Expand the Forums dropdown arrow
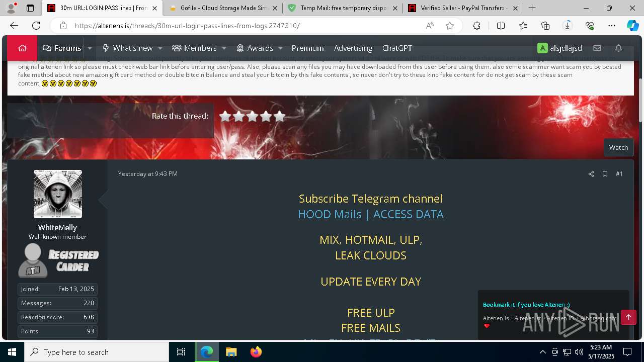Screen dimensions: 644x362 click(x=90, y=48)
